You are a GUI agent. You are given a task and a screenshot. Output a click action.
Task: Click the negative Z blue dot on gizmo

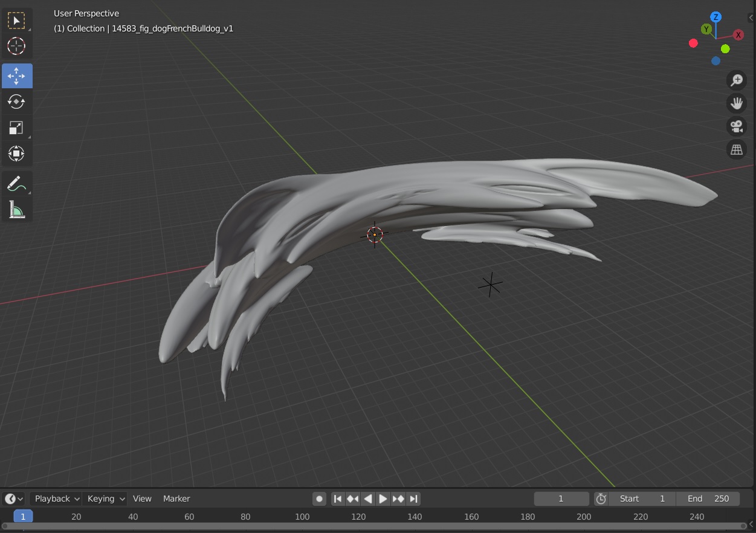coord(716,60)
